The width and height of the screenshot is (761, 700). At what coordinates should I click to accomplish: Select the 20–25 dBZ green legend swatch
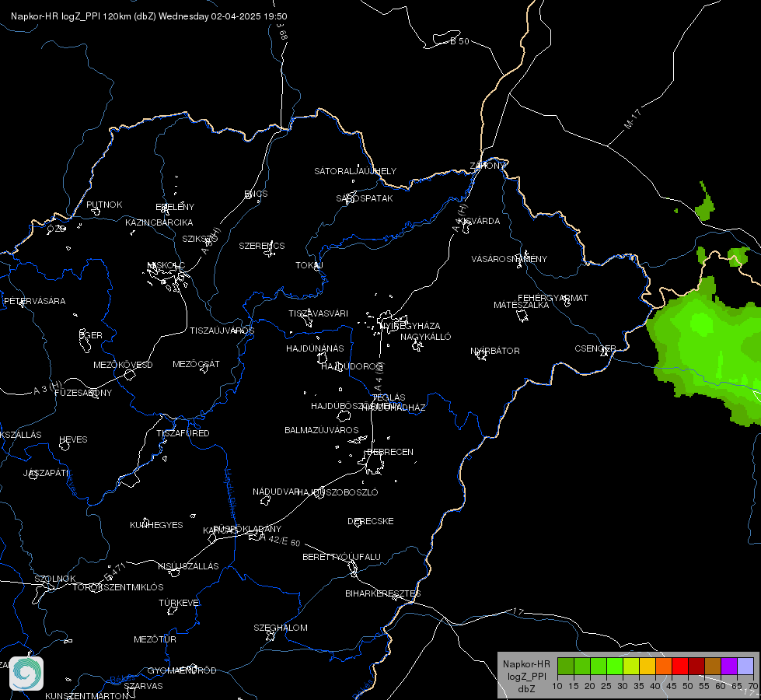tap(599, 666)
